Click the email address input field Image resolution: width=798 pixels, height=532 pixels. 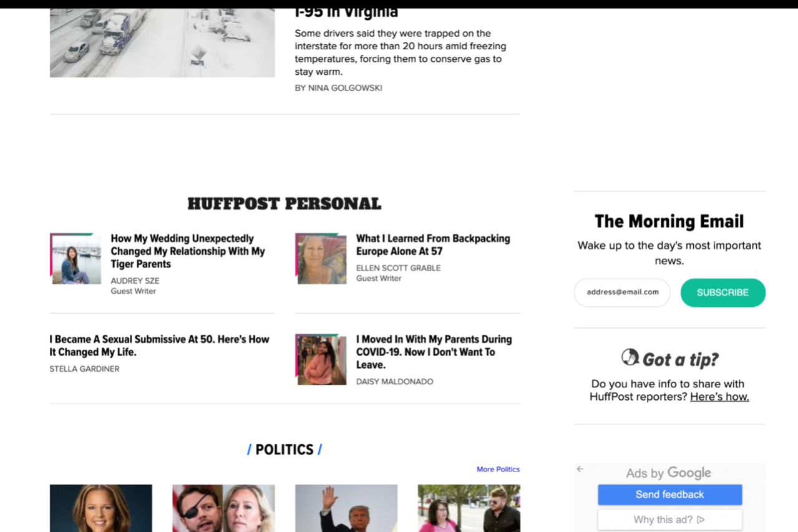pyautogui.click(x=622, y=293)
